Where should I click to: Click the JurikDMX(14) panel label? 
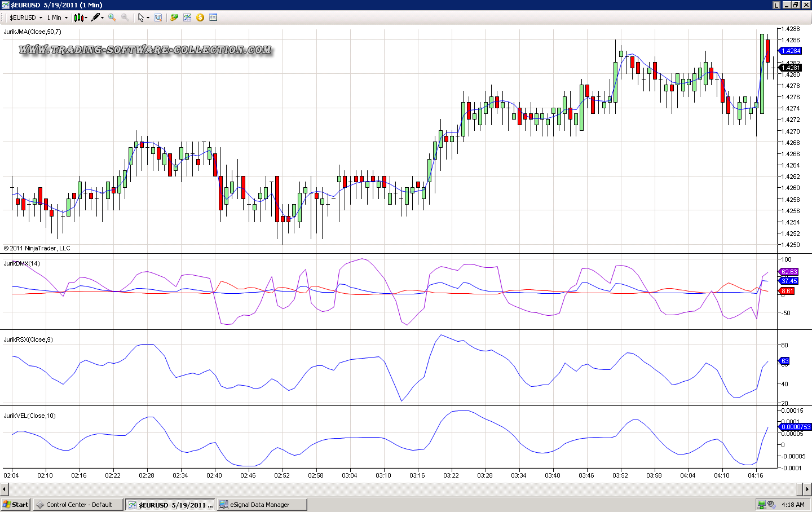click(x=22, y=263)
